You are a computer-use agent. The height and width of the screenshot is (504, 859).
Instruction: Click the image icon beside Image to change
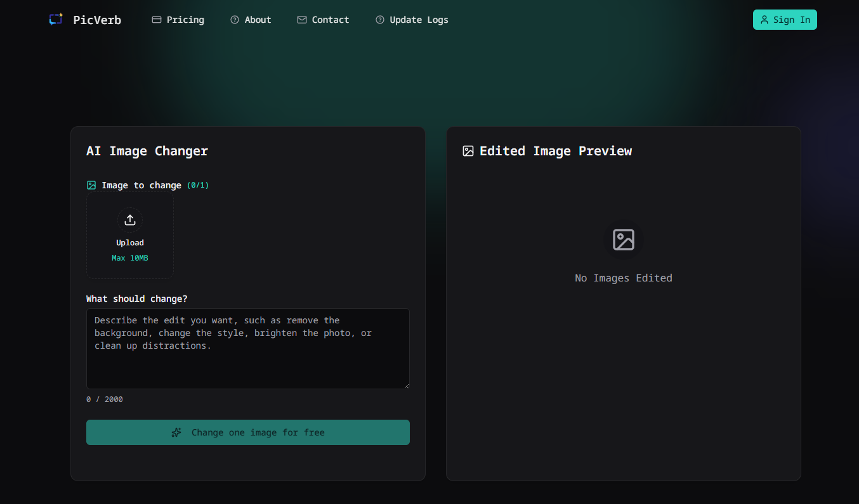[x=91, y=185]
